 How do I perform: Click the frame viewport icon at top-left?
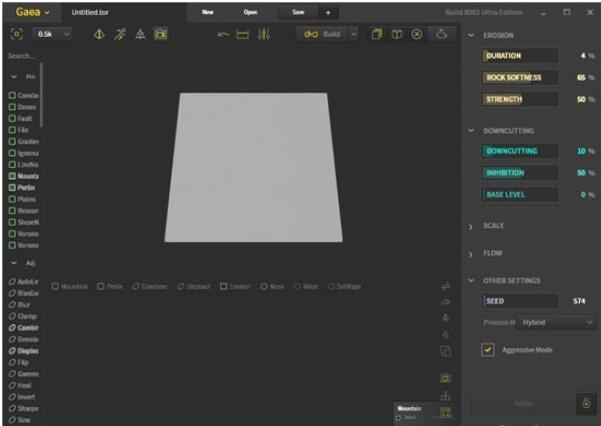coord(16,34)
